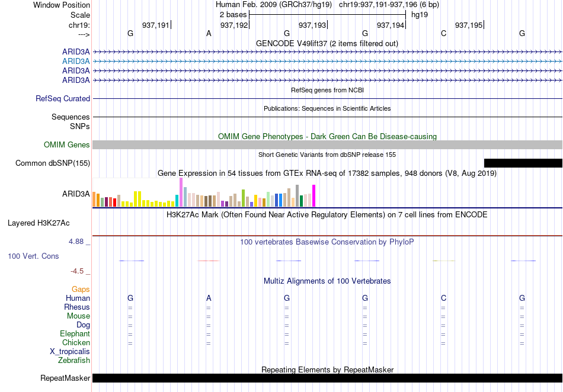The height and width of the screenshot is (392, 563).
Task: Click the black RepeatMasker element bar
Action: click(328, 378)
